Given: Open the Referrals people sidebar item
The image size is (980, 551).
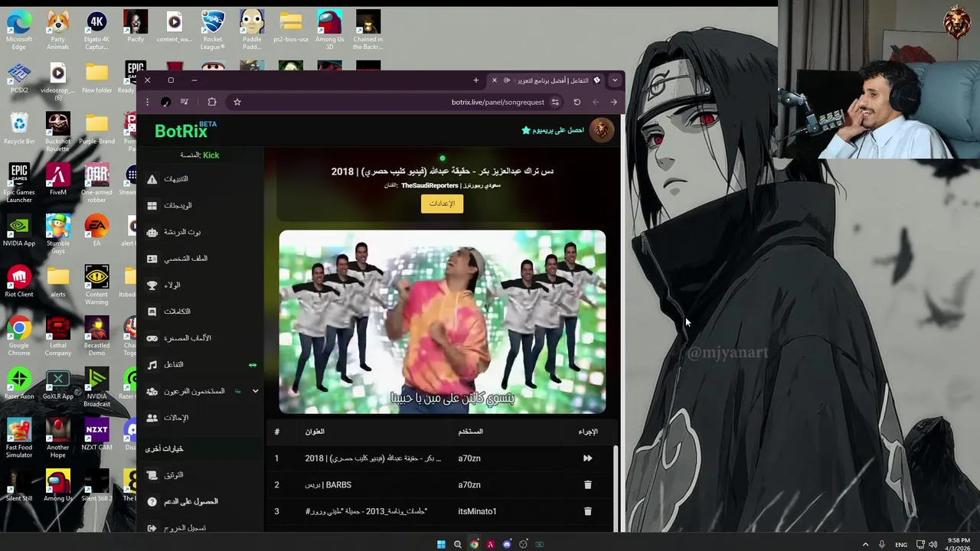Looking at the screenshot, I should point(201,418).
